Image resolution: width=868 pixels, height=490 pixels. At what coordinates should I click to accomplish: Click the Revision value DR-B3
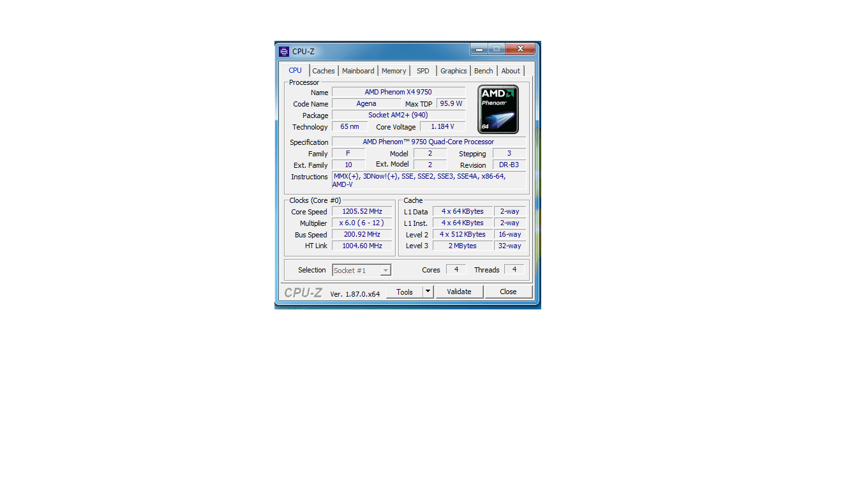tap(509, 165)
